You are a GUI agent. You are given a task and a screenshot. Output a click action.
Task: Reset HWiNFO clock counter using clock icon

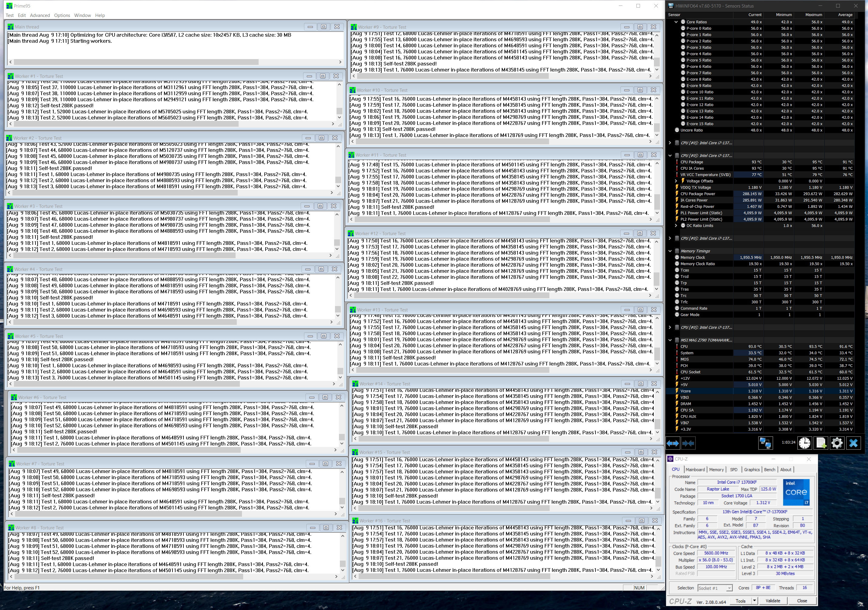pos(805,442)
